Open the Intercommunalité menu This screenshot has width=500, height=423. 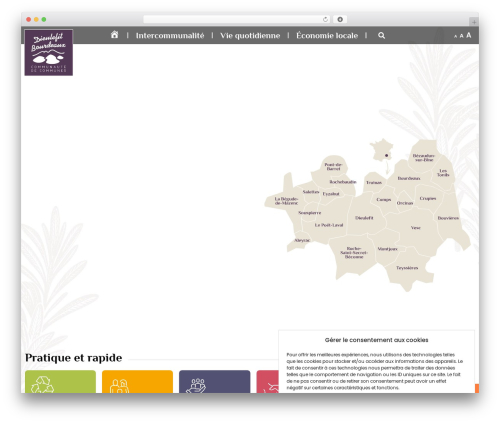click(170, 35)
